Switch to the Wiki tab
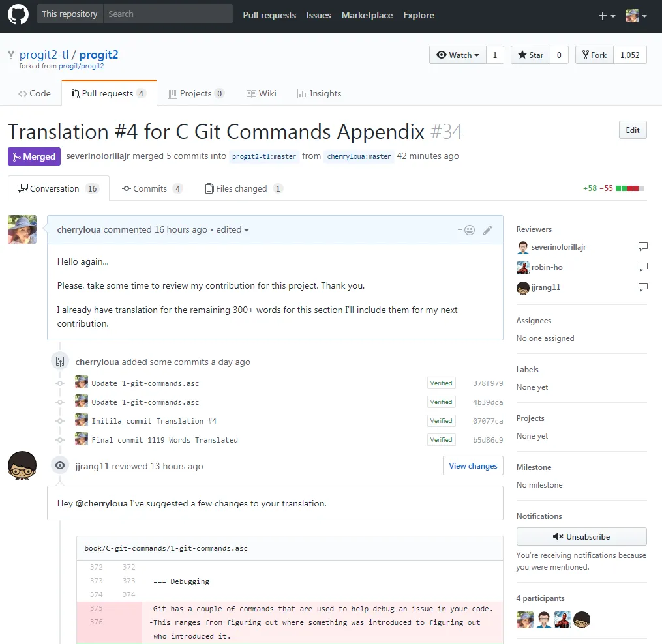 pos(262,93)
